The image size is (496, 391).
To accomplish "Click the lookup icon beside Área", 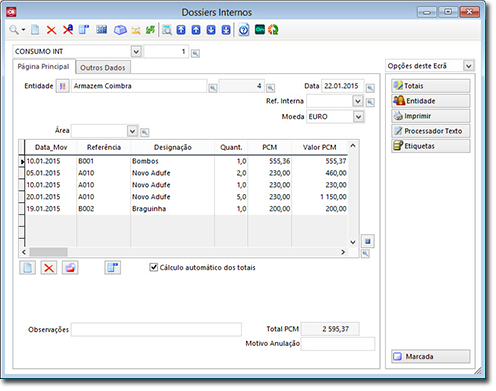I will point(144,132).
